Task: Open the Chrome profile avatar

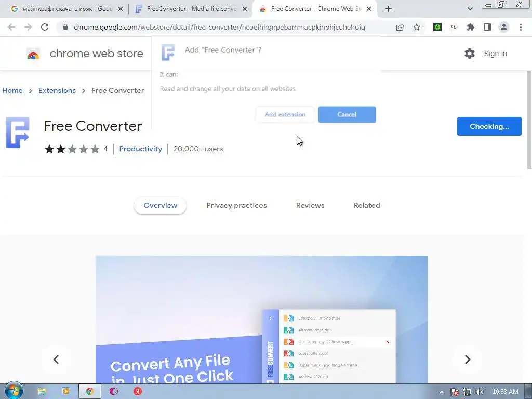Action: [x=504, y=27]
